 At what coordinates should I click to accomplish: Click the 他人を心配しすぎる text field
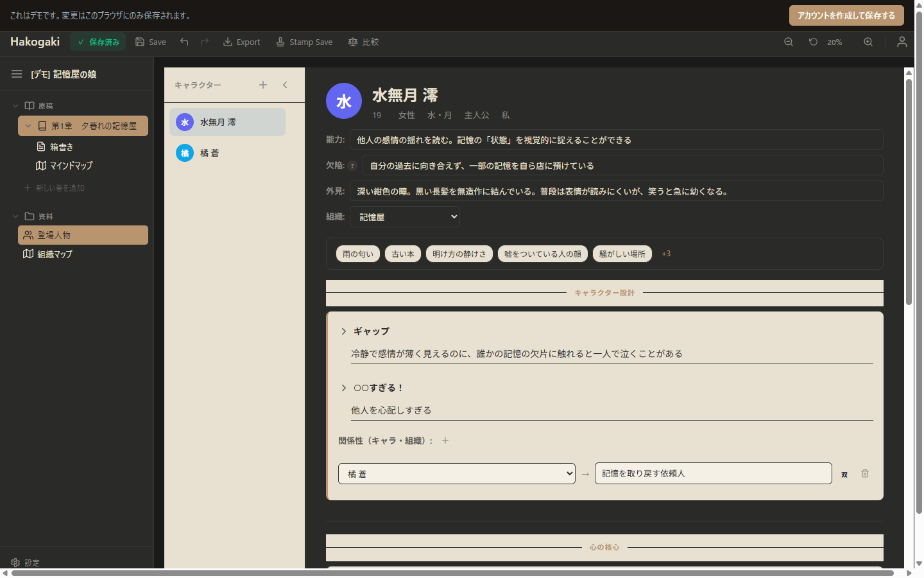tap(612, 410)
